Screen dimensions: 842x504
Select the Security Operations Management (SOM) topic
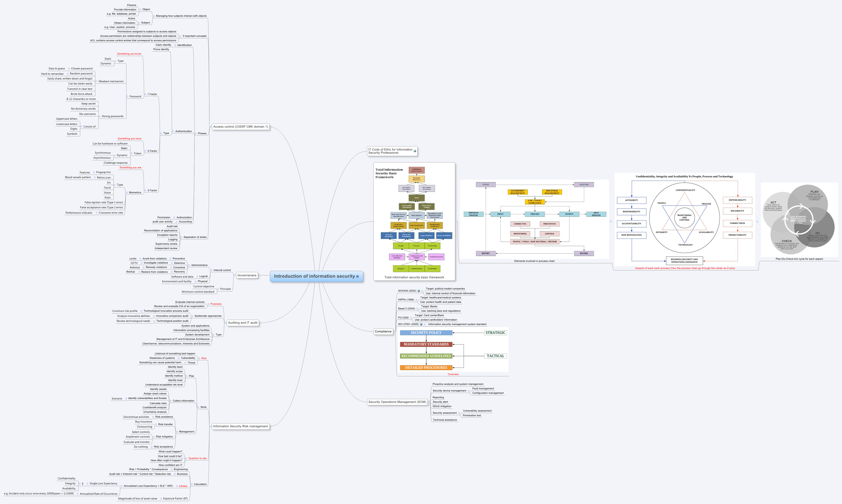click(397, 402)
